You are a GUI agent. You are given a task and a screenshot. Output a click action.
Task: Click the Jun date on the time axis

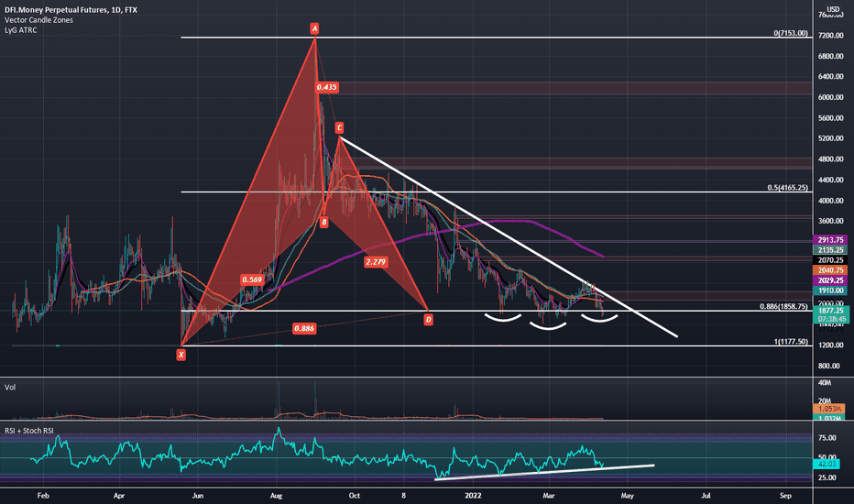pos(197,496)
